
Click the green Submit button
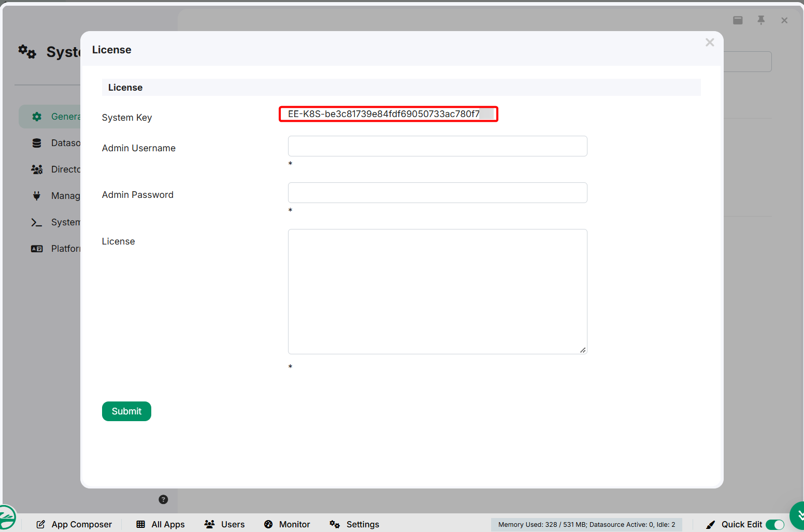[x=126, y=411]
